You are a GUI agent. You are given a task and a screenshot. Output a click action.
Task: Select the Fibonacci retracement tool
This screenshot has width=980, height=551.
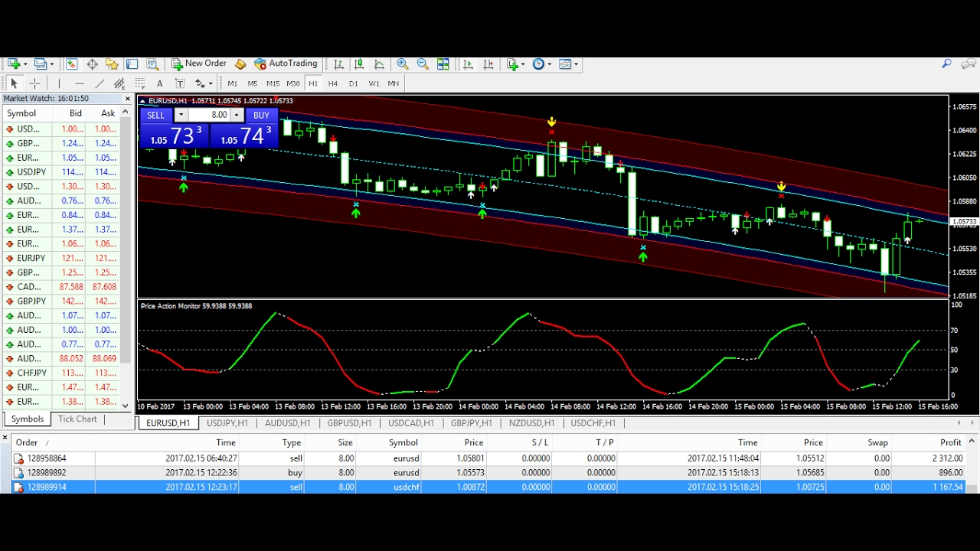[139, 83]
